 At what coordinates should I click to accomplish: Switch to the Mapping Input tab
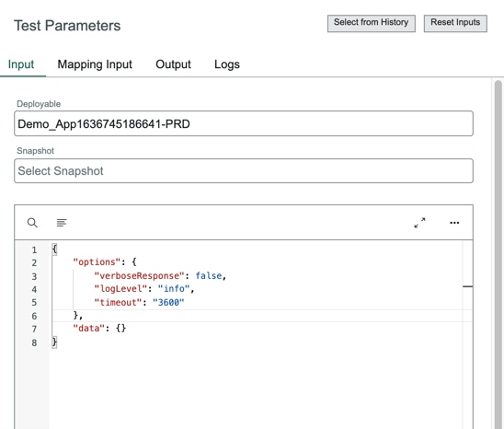(x=95, y=64)
